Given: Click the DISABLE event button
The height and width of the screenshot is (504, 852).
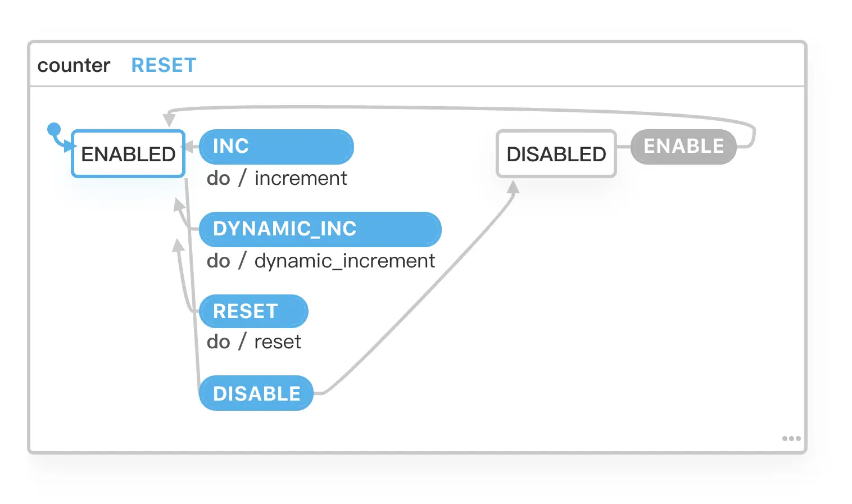Looking at the screenshot, I should (x=256, y=393).
